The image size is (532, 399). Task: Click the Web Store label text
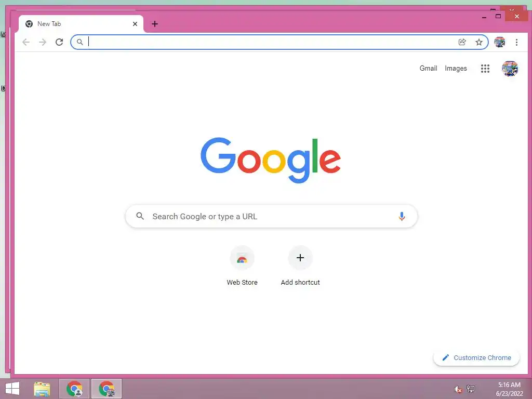click(242, 282)
